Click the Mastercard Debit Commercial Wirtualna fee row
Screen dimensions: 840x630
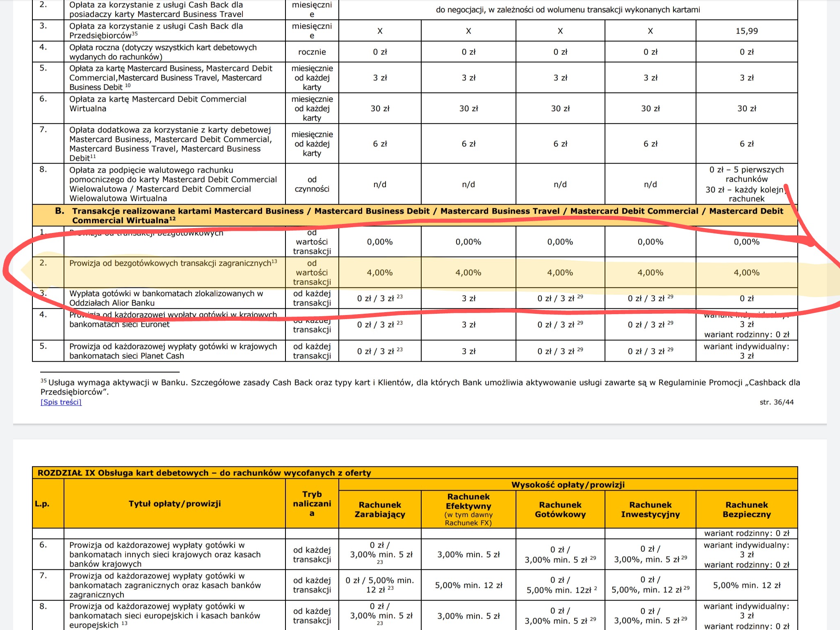(158, 104)
